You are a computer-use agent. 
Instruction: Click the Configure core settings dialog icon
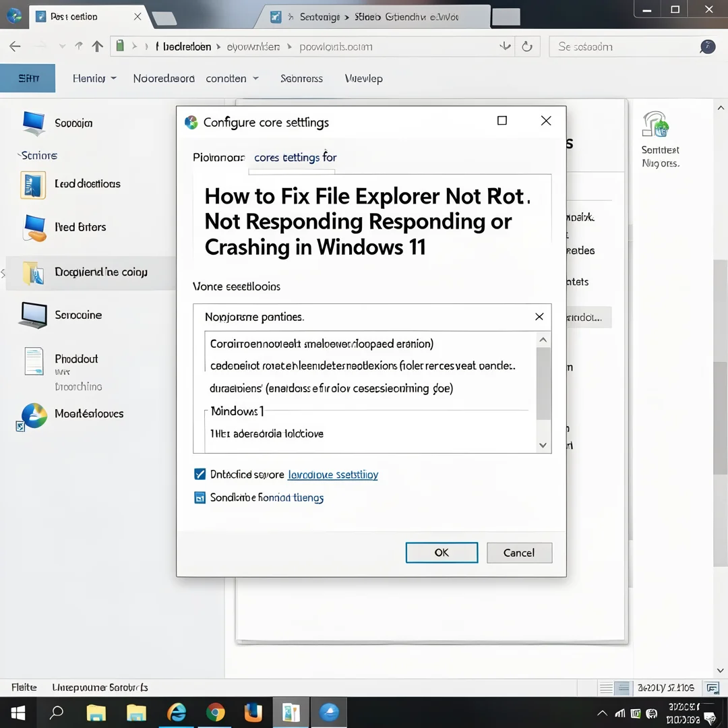pyautogui.click(x=191, y=122)
